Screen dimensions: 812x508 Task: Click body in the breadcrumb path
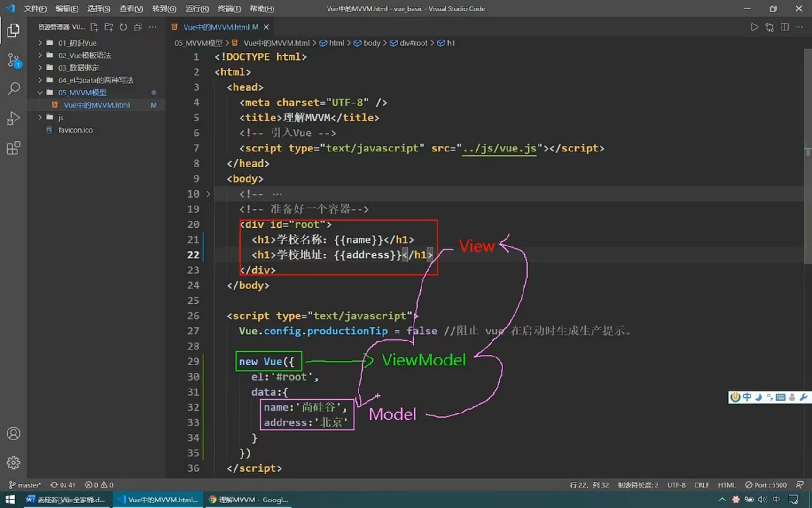tap(367, 43)
